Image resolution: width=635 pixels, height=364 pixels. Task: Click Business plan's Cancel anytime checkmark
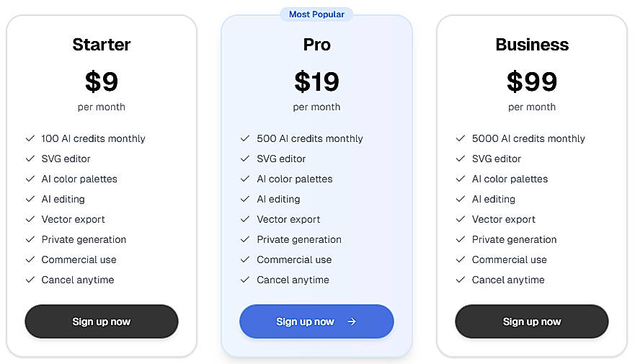click(x=461, y=280)
